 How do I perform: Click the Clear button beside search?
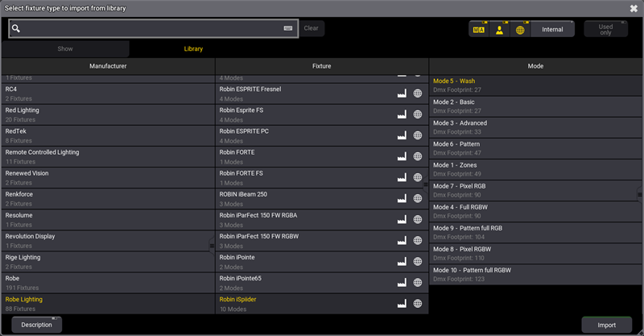pos(311,28)
